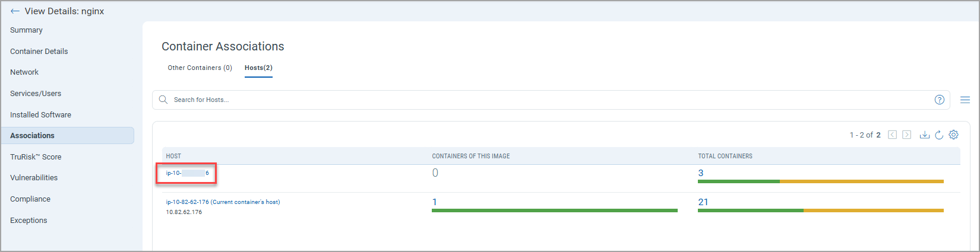Image resolution: width=980 pixels, height=252 pixels.
Task: Click total containers count 3
Action: [x=701, y=173]
